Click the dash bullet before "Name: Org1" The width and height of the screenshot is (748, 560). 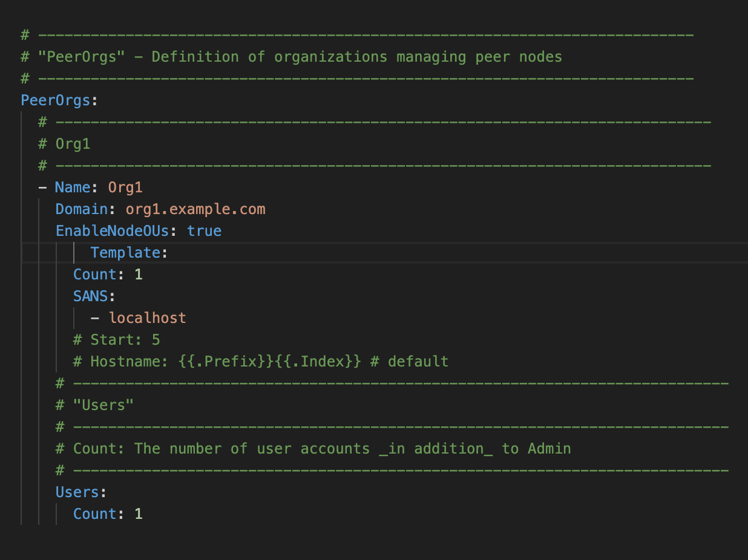(41, 187)
